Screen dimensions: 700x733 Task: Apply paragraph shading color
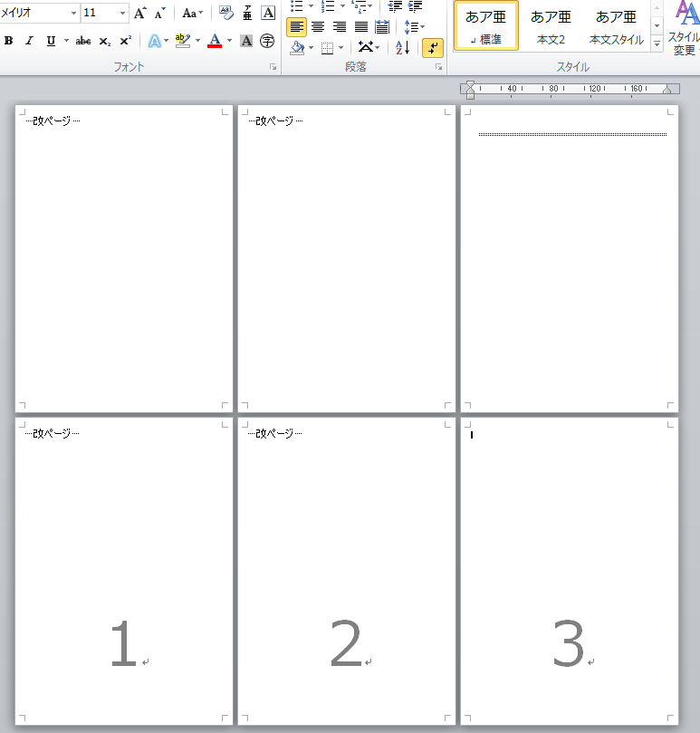click(297, 48)
